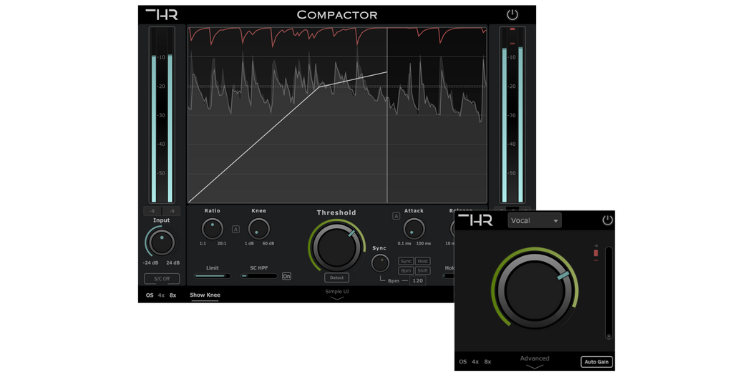748x373 pixels.
Task: Click the Bpm value field showing 120
Action: click(417, 281)
